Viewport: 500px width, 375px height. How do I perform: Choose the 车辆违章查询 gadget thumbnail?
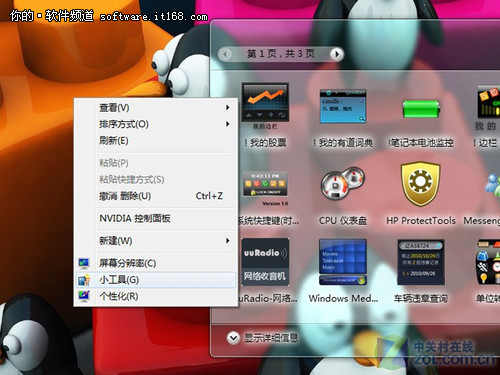421,262
